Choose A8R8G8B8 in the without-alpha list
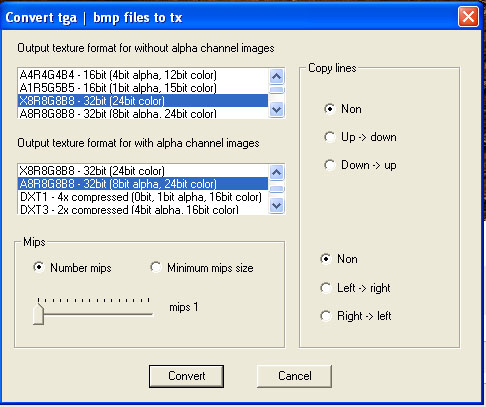 [143, 114]
